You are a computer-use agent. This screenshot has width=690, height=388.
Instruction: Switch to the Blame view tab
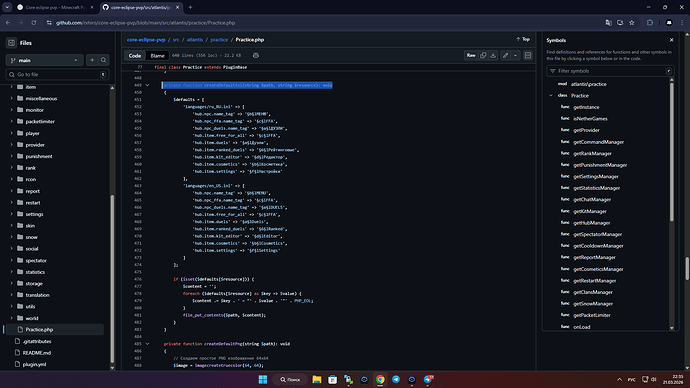click(157, 55)
